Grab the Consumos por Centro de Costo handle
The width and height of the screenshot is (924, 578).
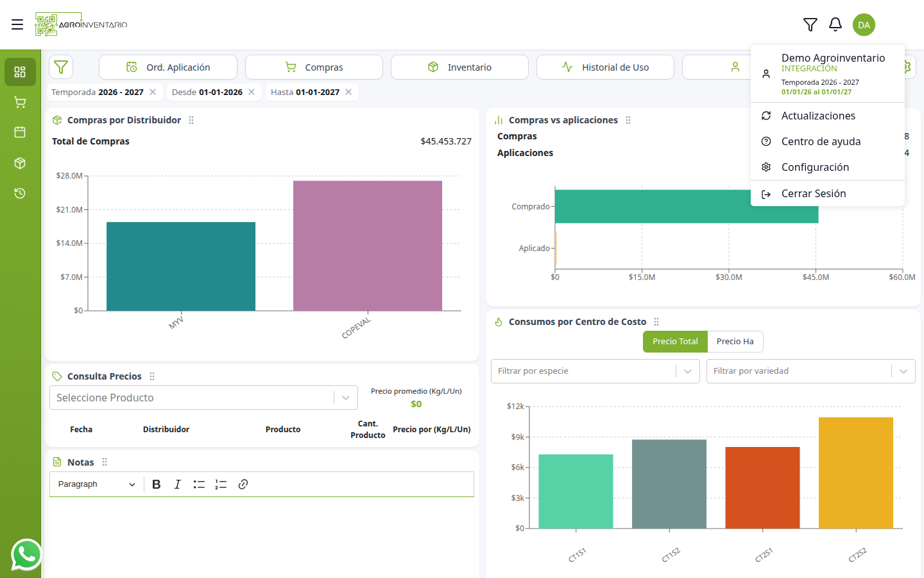click(656, 322)
